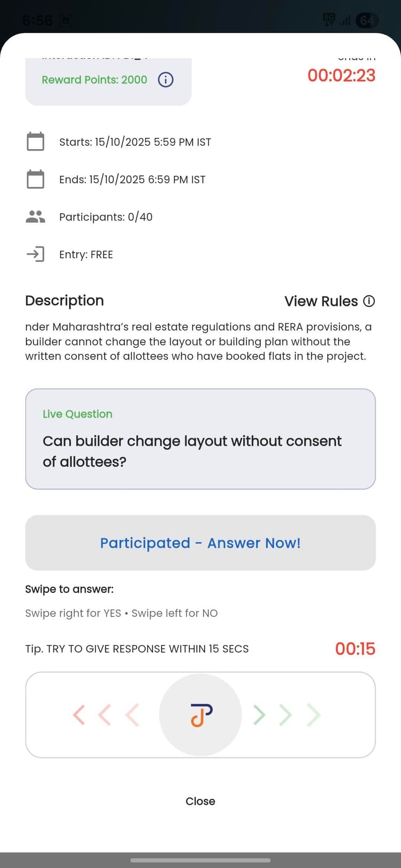This screenshot has width=401, height=868.
Task: Select the middle green chevron arrow
Action: (285, 715)
